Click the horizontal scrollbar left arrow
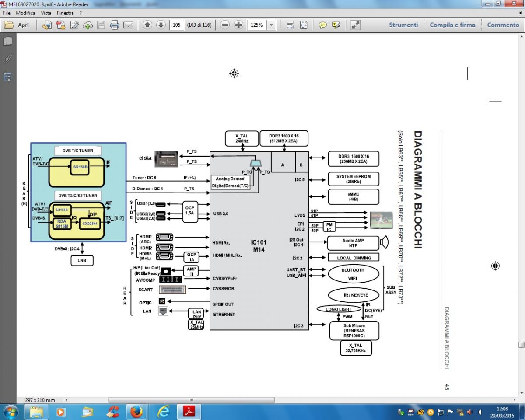Screen dimensions: 525x420 [x=66, y=400]
